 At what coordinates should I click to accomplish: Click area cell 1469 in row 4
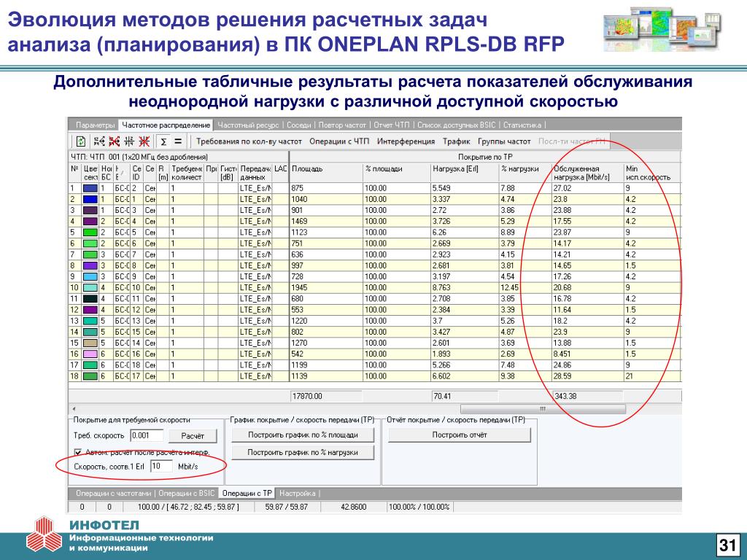click(326, 222)
